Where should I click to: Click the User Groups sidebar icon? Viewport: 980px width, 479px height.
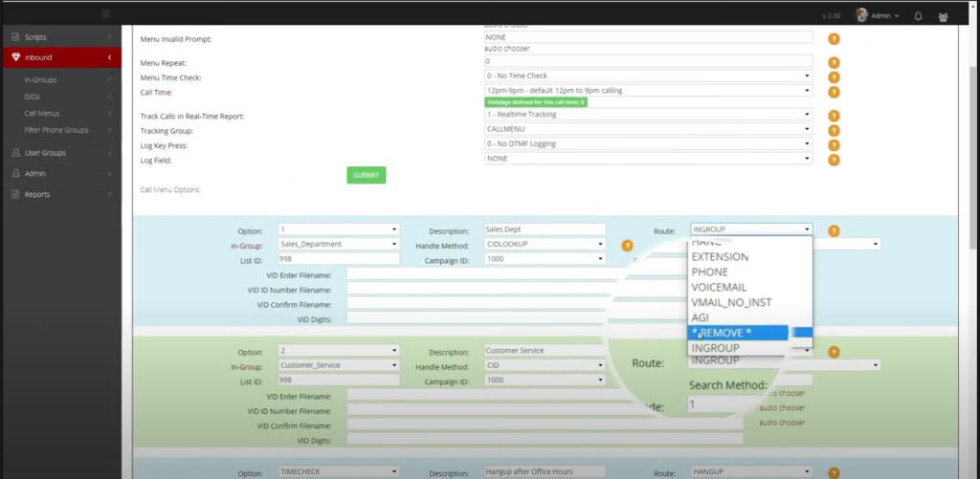click(x=15, y=152)
